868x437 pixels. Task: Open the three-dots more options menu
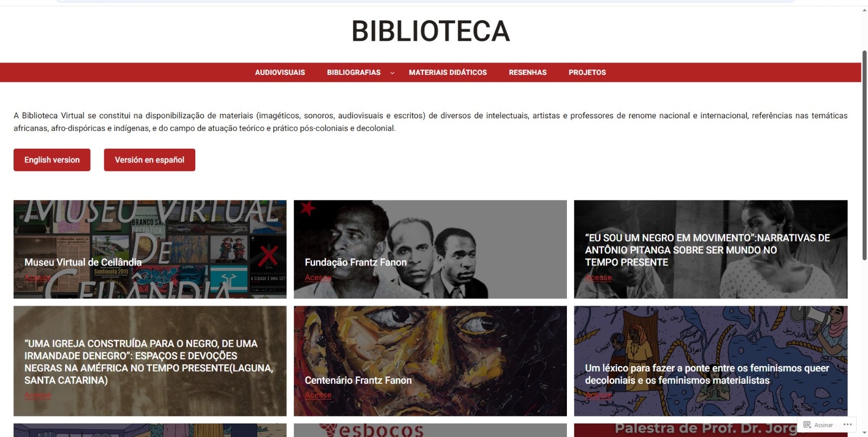(847, 425)
